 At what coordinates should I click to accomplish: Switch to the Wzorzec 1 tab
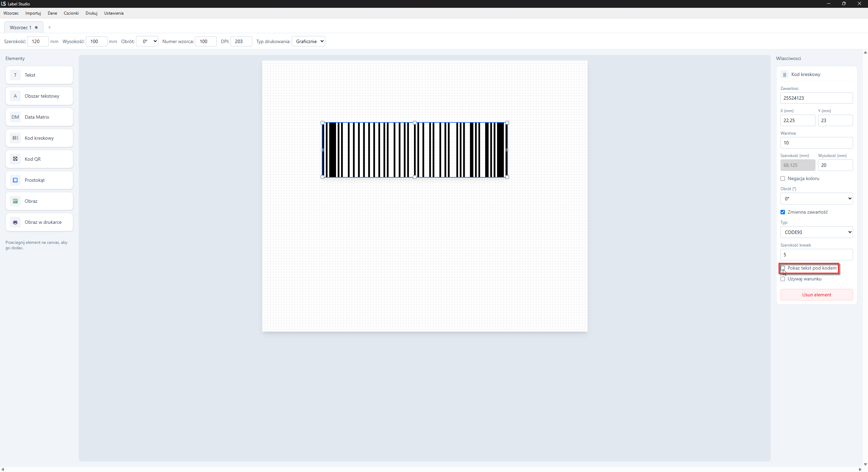[23, 27]
